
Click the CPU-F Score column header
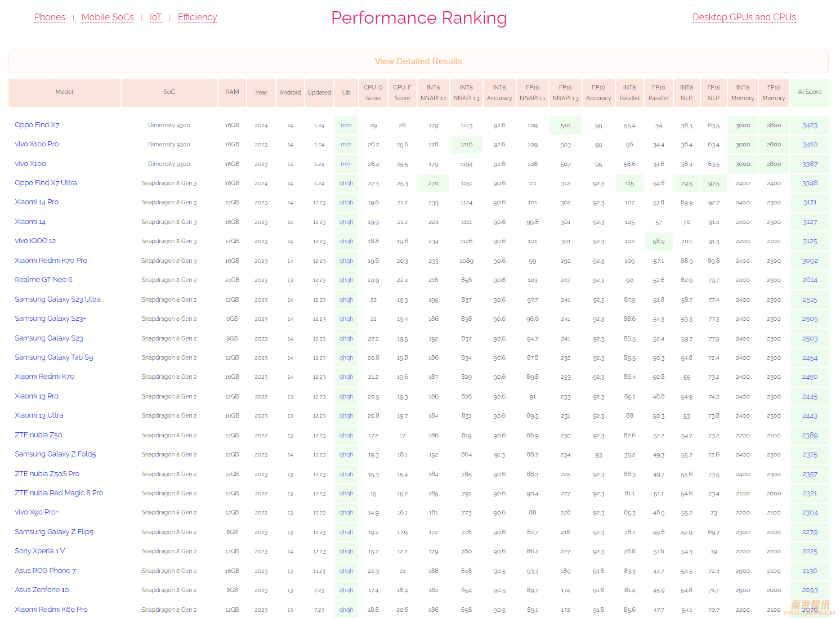click(x=402, y=92)
